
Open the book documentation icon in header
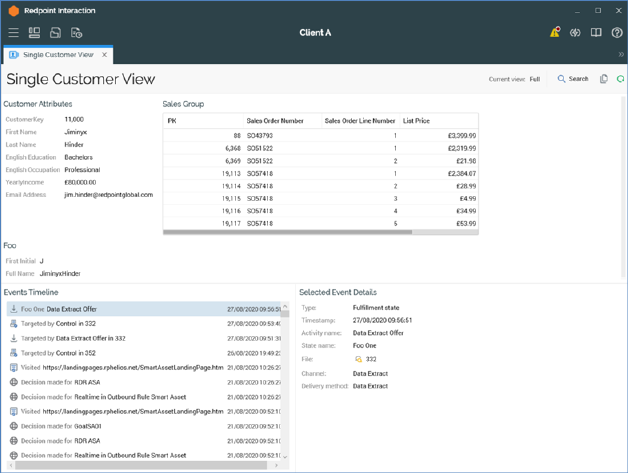pyautogui.click(x=596, y=33)
